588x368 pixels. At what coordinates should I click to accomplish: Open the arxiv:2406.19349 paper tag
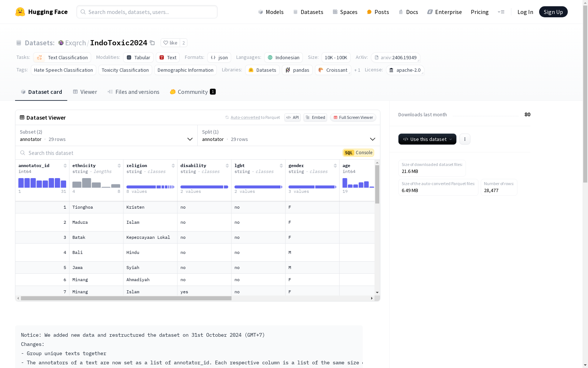coord(395,57)
